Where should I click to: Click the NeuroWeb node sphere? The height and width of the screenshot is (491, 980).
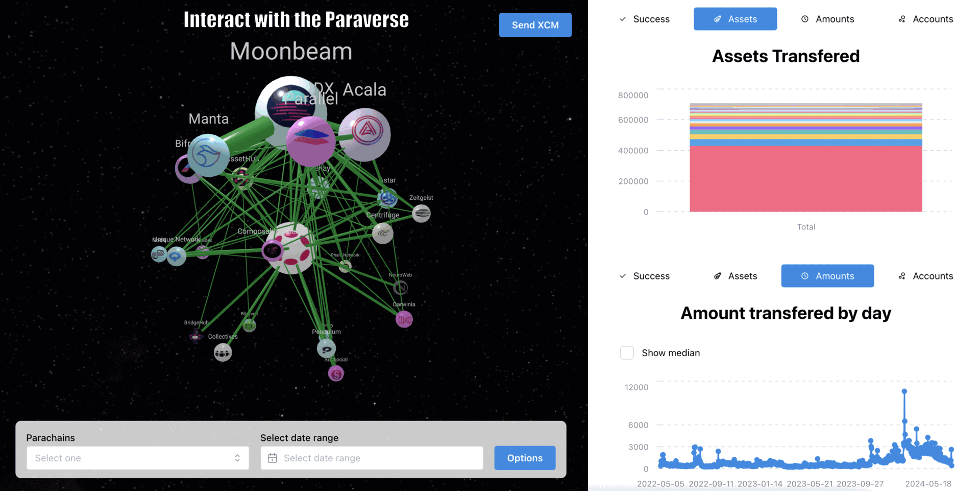click(401, 288)
